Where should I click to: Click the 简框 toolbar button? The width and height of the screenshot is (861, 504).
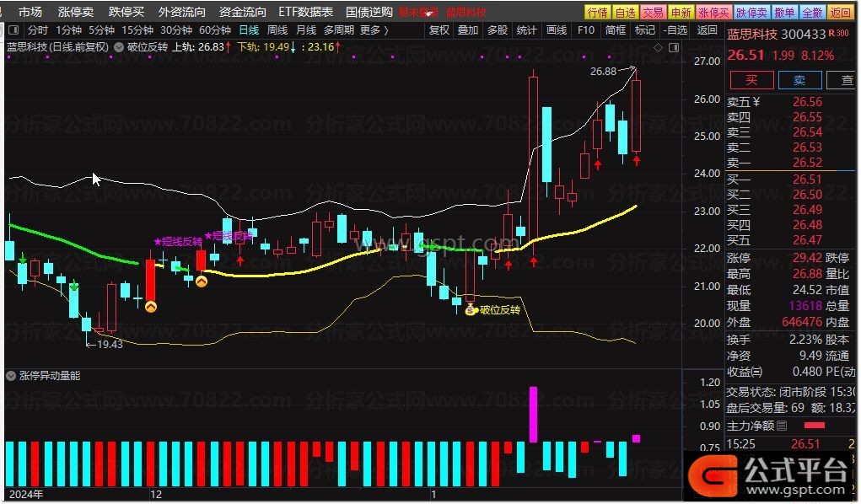(616, 30)
